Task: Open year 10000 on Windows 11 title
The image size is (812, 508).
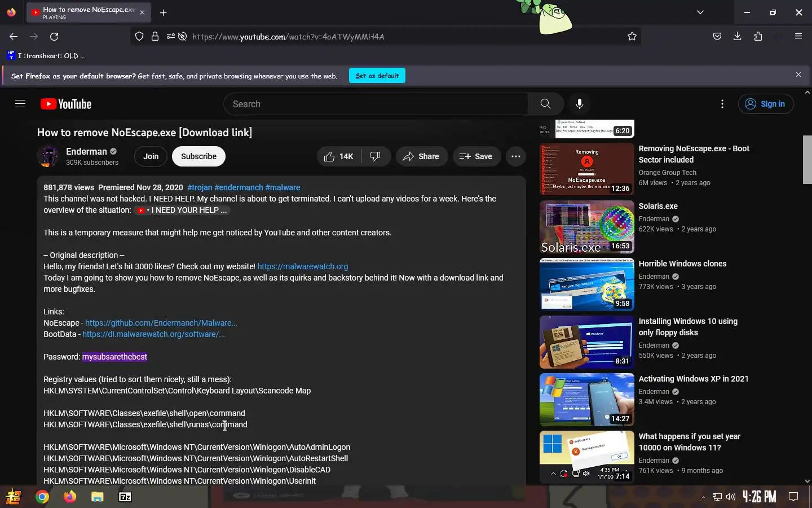Action: pyautogui.click(x=690, y=442)
